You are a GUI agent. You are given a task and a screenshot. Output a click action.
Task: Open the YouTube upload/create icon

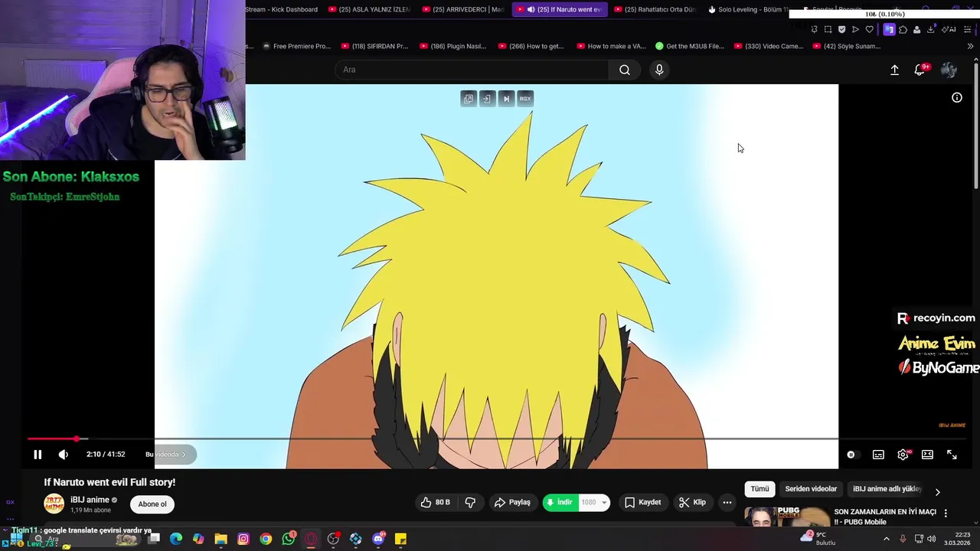click(x=894, y=70)
